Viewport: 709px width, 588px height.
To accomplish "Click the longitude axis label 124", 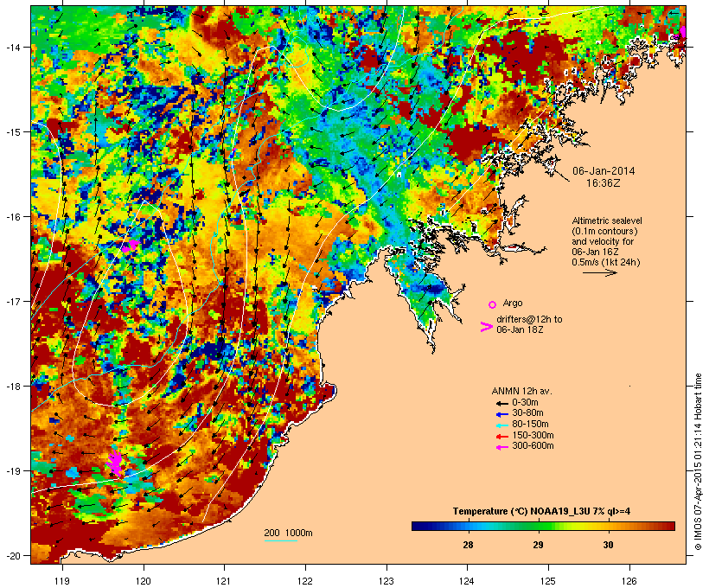I will click(467, 581).
